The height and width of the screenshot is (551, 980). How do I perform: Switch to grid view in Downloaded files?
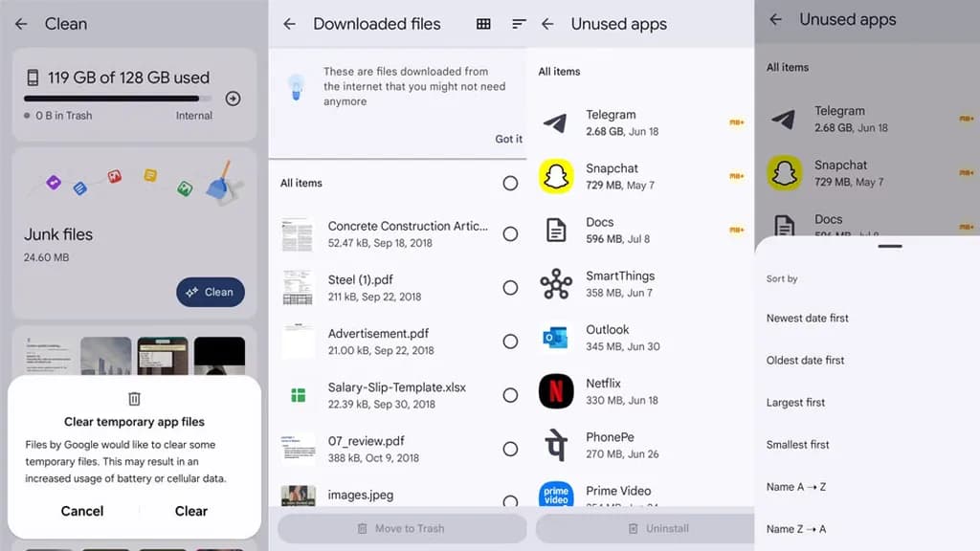coord(483,23)
